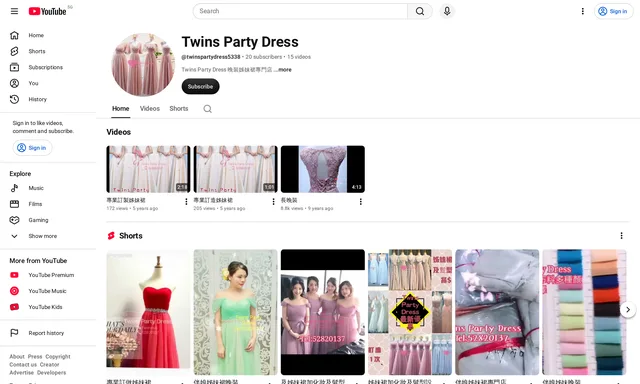Open the dress collage Short

click(410, 312)
